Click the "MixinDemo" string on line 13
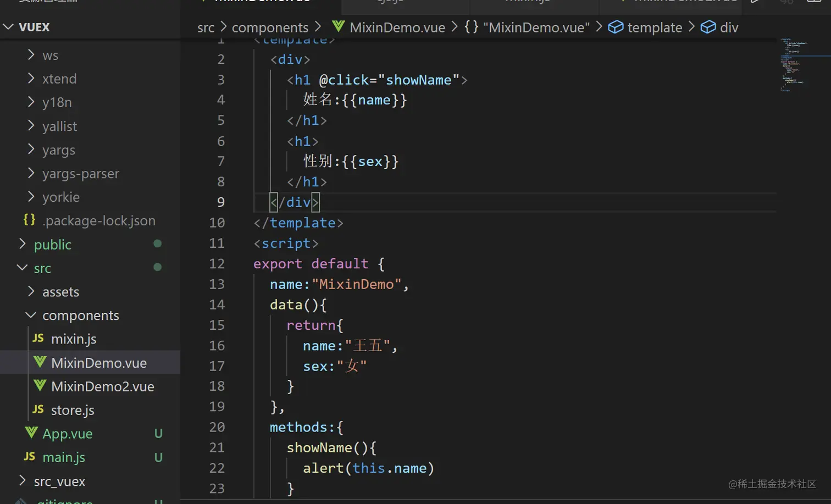831x504 pixels. click(357, 284)
